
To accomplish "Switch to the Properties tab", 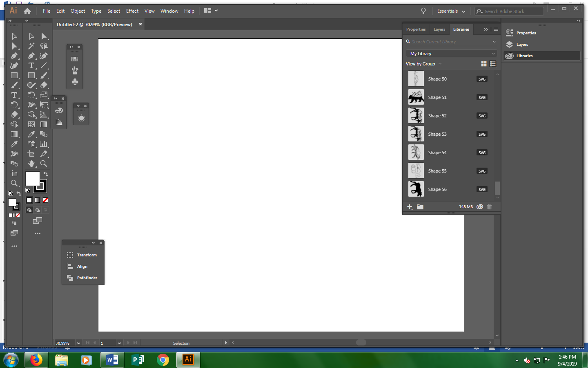I will [416, 29].
